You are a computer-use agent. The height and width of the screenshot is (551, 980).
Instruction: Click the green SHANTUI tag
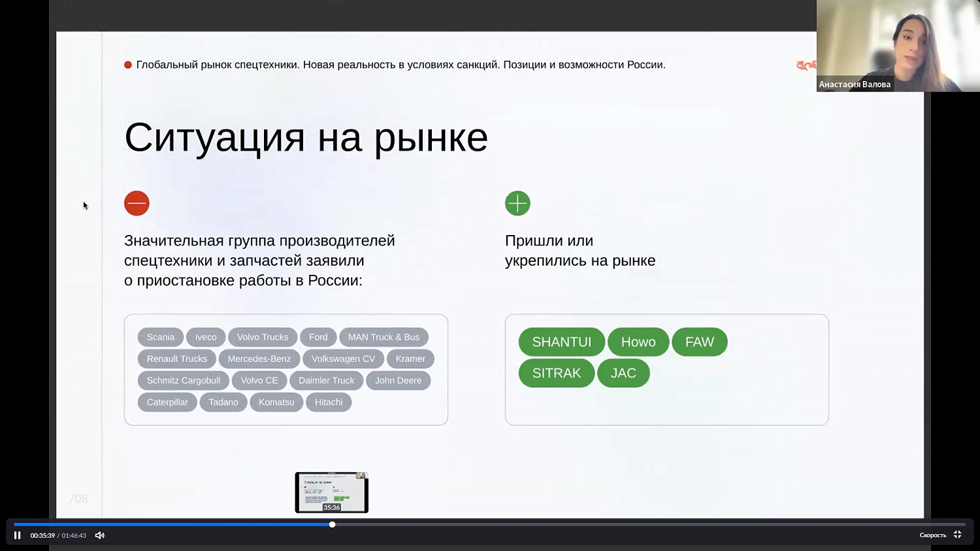[562, 342]
